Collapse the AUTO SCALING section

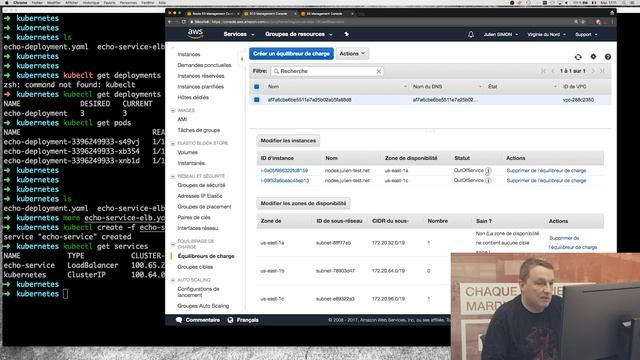click(173, 280)
